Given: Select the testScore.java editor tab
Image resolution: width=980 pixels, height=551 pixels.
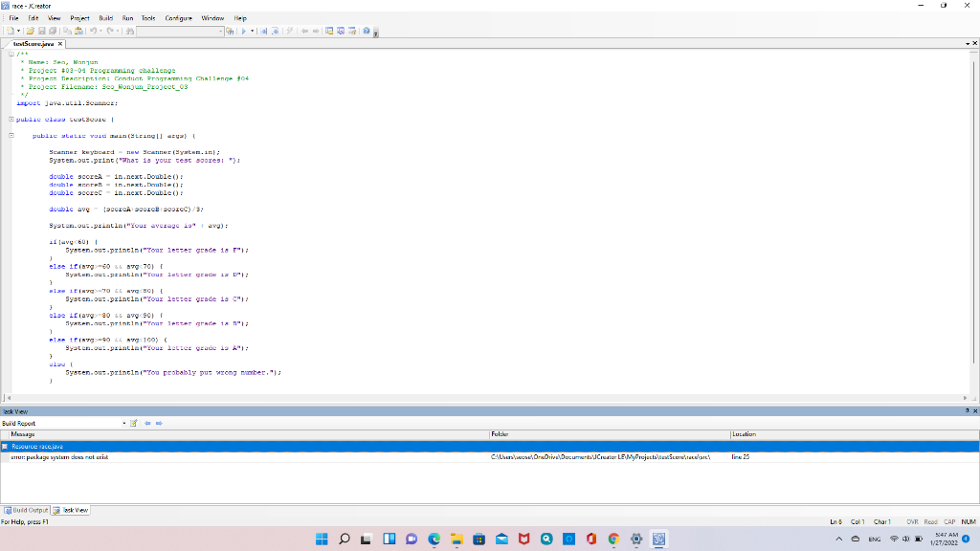Looking at the screenshot, I should 32,43.
